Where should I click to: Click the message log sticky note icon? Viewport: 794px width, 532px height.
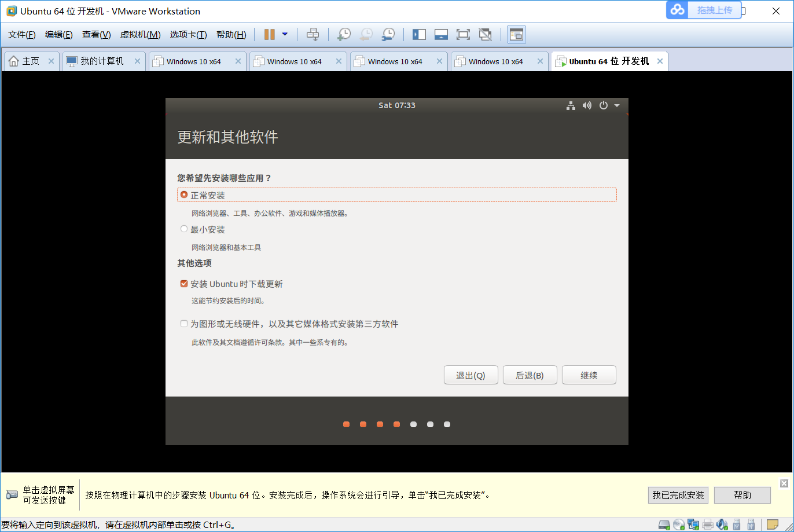[773, 525]
